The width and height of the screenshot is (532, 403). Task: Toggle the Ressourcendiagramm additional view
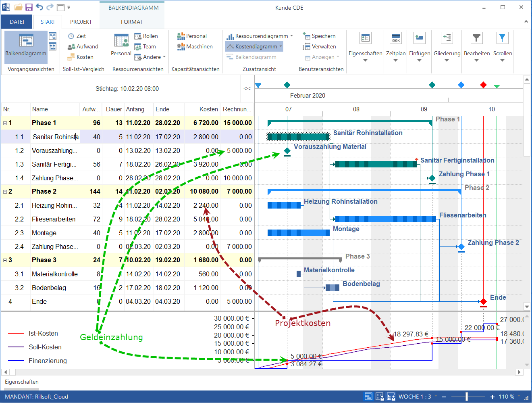tap(258, 36)
